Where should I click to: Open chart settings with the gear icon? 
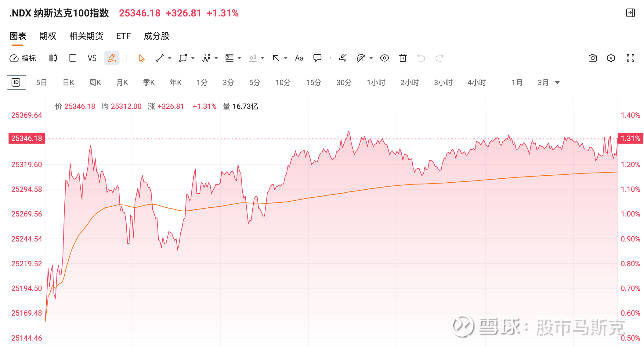pyautogui.click(x=611, y=58)
